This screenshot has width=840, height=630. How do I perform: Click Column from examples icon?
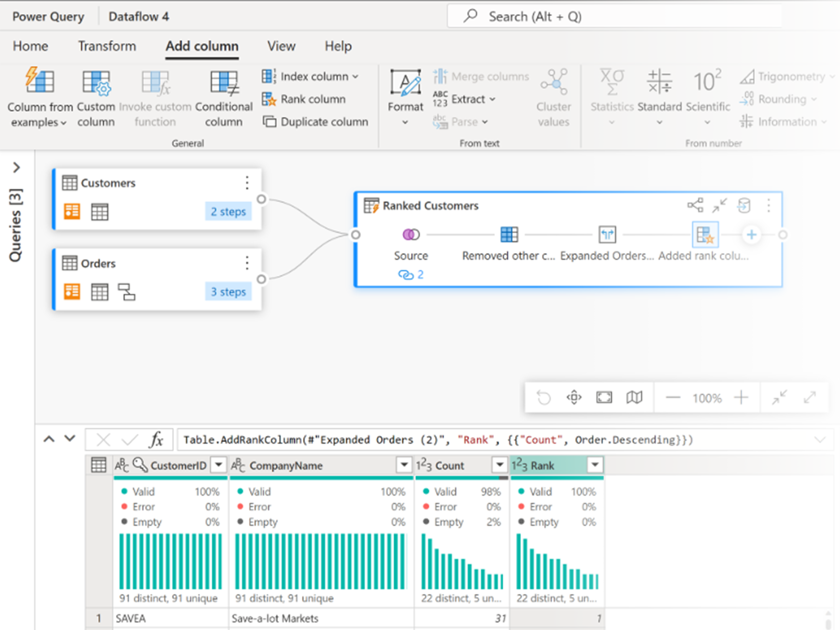click(x=40, y=81)
